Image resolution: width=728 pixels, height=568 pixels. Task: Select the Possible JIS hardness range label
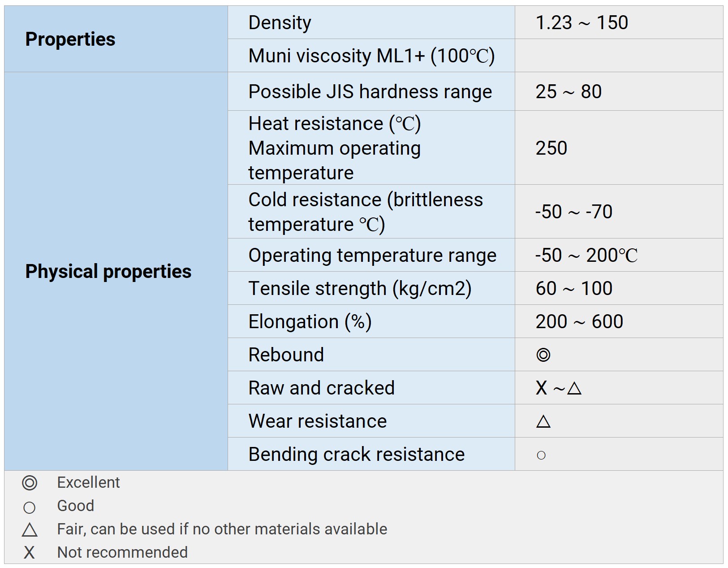370,92
